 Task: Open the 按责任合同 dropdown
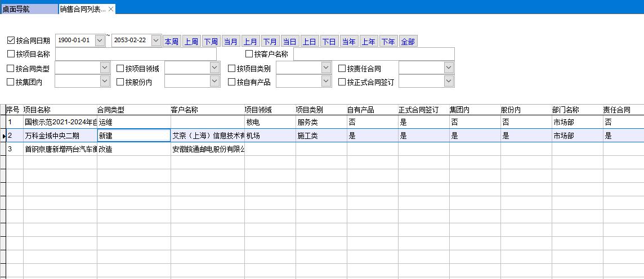448,68
